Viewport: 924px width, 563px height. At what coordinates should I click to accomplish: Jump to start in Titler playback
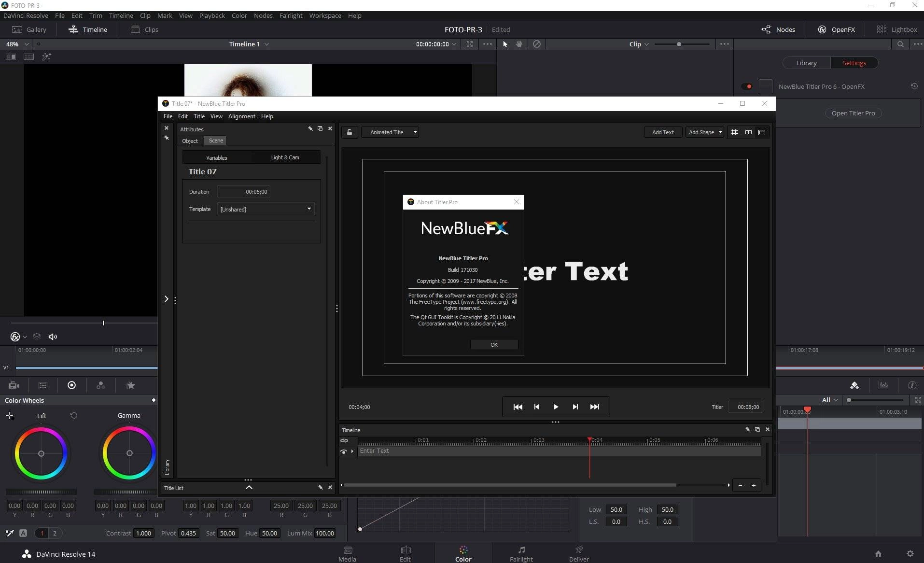pyautogui.click(x=518, y=407)
